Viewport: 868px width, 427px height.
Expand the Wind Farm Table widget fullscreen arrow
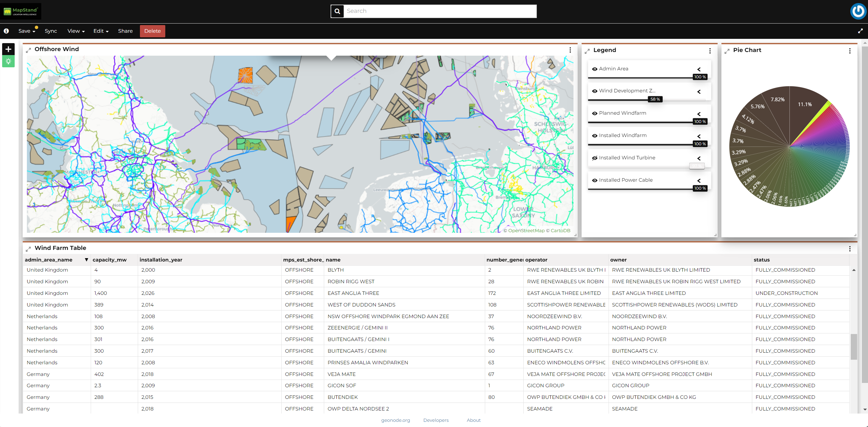click(x=29, y=249)
